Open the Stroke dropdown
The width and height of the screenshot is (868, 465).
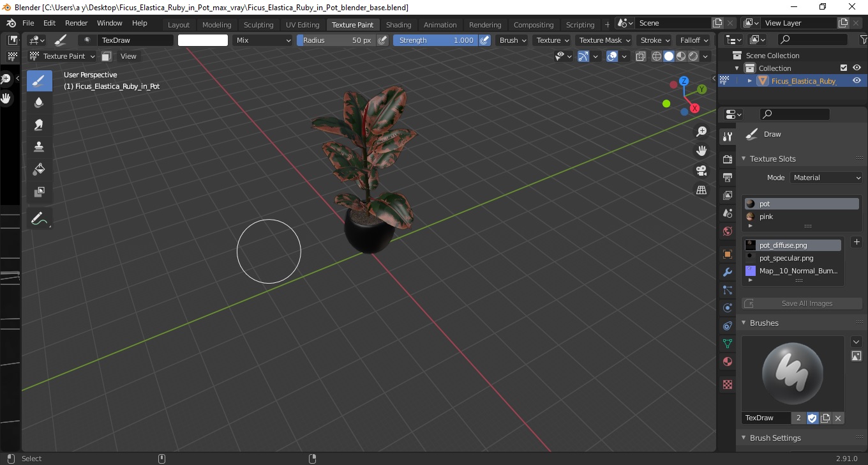tap(655, 40)
